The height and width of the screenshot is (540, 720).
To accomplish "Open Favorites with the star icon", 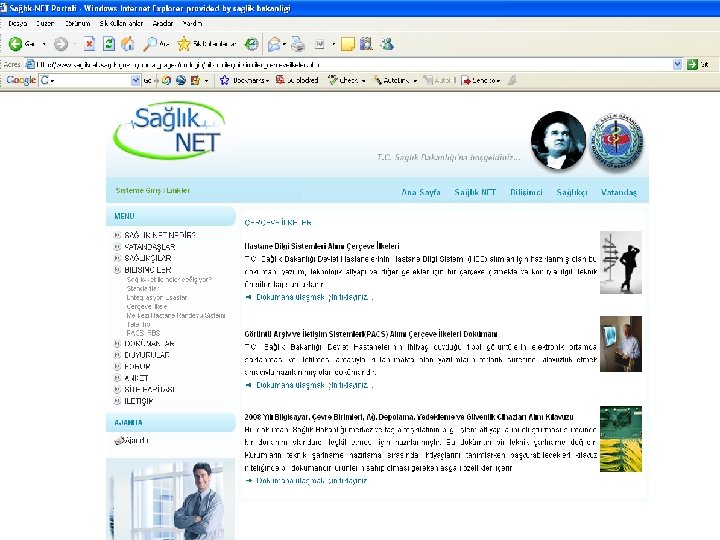I will 184,44.
